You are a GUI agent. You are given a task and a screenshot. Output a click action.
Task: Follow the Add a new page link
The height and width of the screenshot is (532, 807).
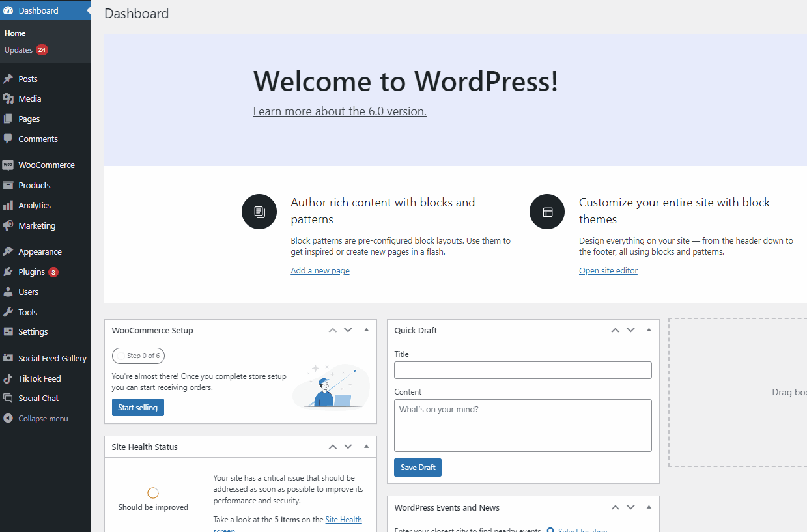pyautogui.click(x=320, y=270)
